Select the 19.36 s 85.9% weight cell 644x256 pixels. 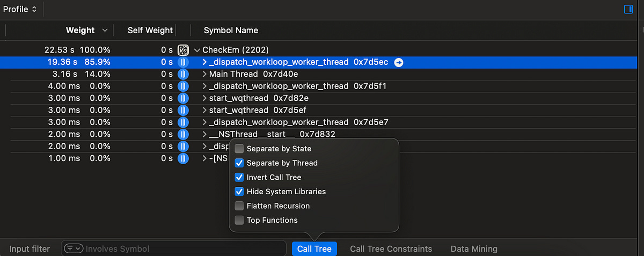coord(79,62)
